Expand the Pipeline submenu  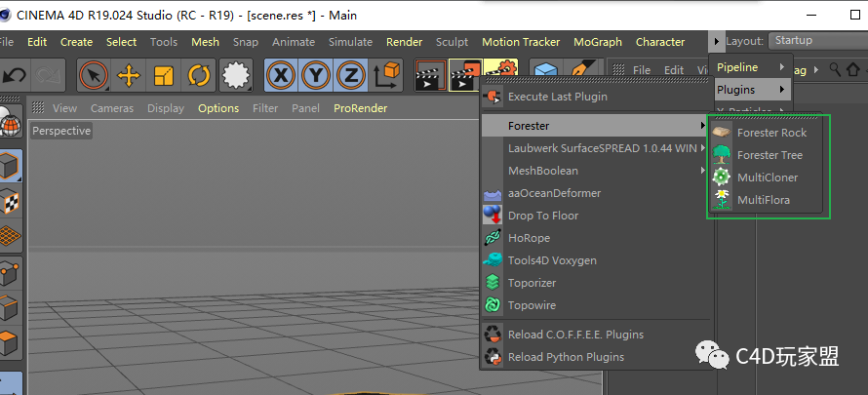point(751,67)
